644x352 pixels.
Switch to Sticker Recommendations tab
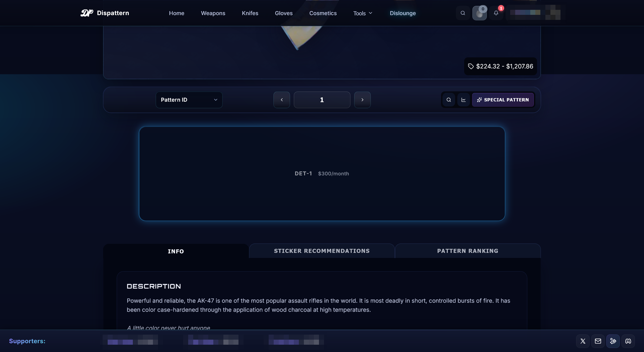coord(322,251)
